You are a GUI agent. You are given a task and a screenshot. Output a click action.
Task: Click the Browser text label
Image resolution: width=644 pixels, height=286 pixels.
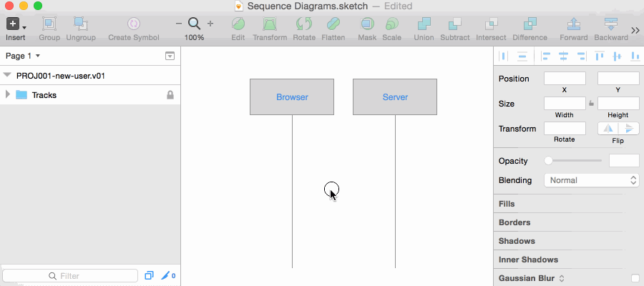tap(292, 97)
